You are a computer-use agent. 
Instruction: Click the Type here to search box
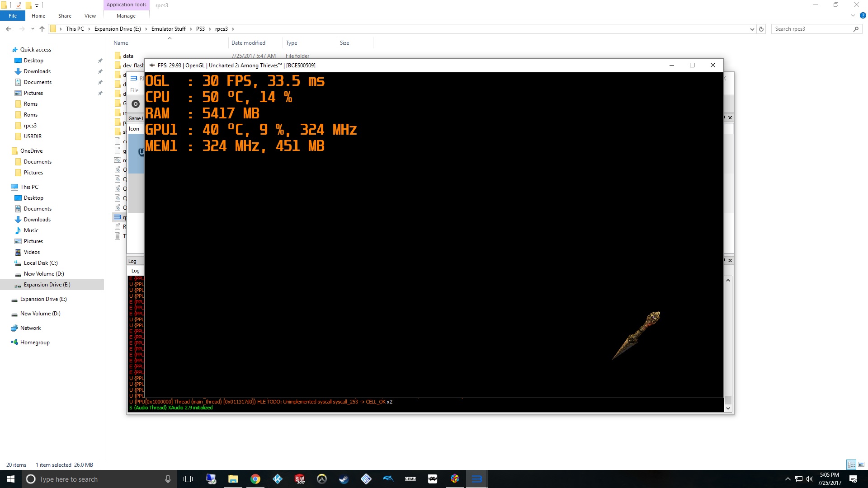tap(99, 479)
